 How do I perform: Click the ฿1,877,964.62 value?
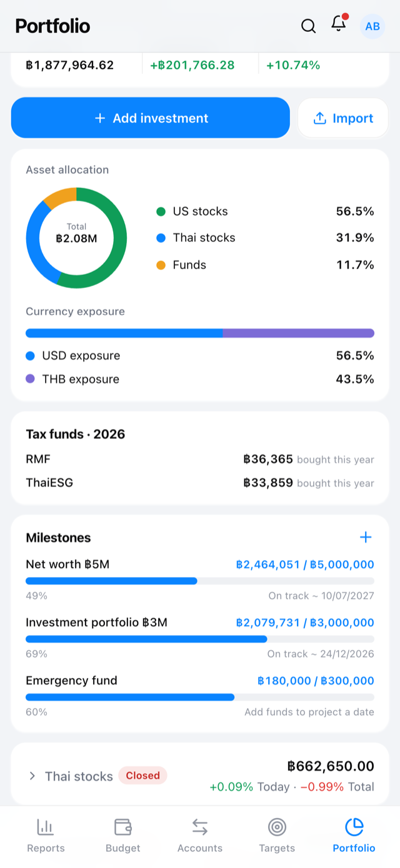click(70, 65)
